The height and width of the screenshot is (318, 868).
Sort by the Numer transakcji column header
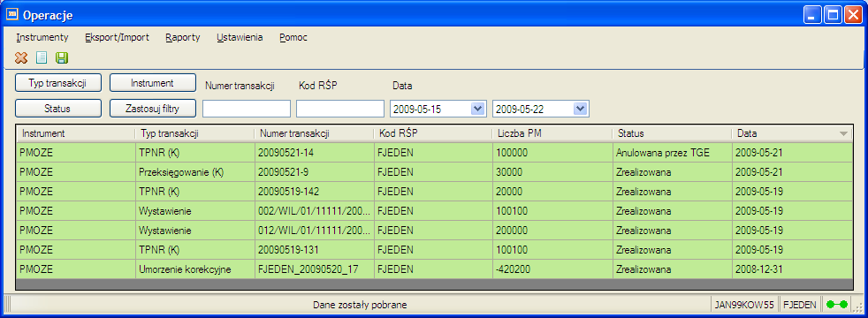[315, 133]
